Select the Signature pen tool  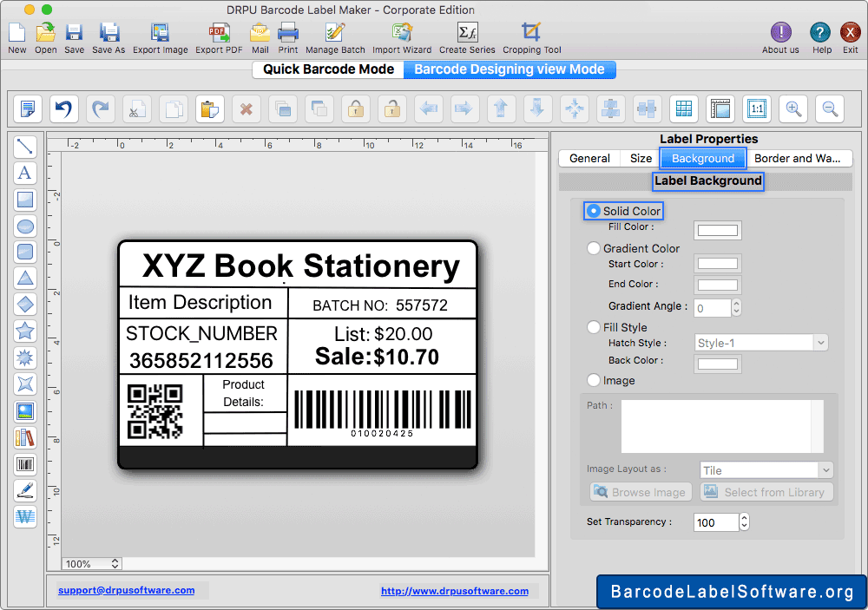pyautogui.click(x=25, y=490)
